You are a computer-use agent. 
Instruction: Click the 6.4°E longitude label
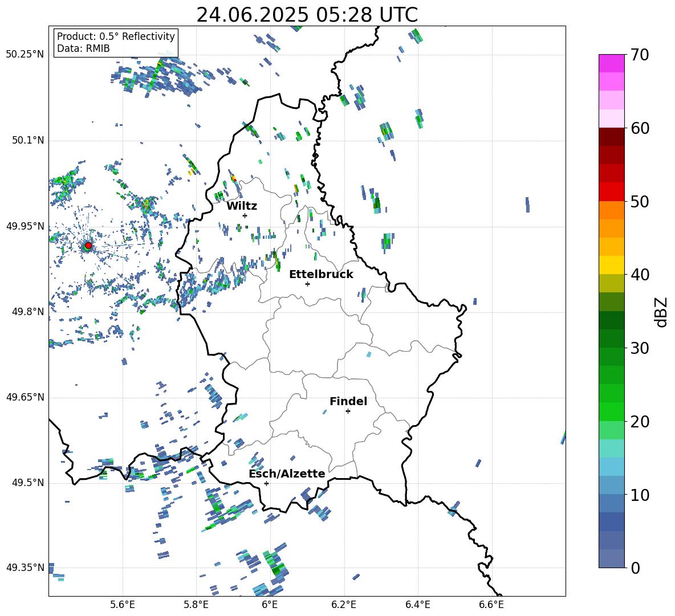[x=417, y=605]
